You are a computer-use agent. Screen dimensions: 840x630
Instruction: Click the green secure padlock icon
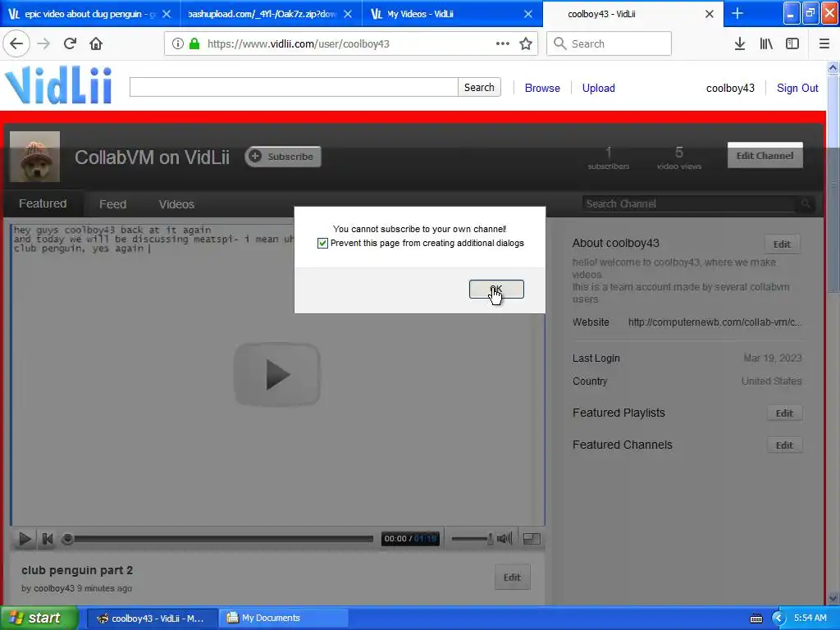pos(194,44)
